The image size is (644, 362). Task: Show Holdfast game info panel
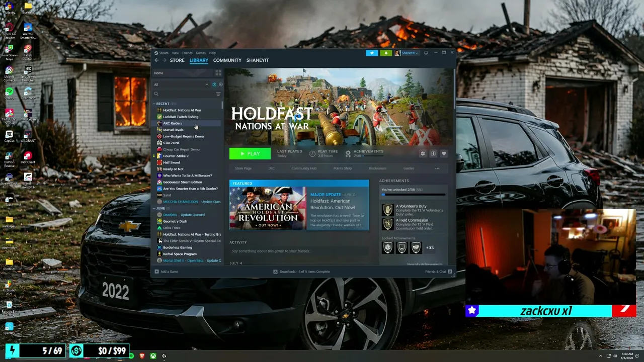point(433,153)
